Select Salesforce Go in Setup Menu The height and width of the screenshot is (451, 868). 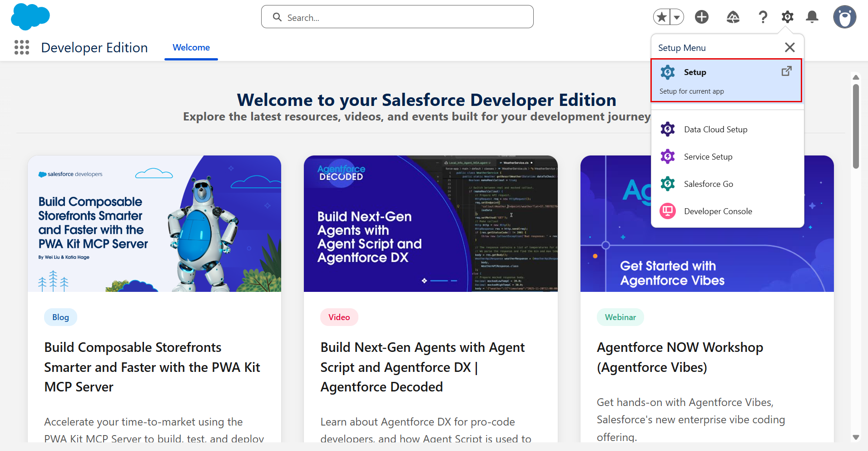point(708,184)
